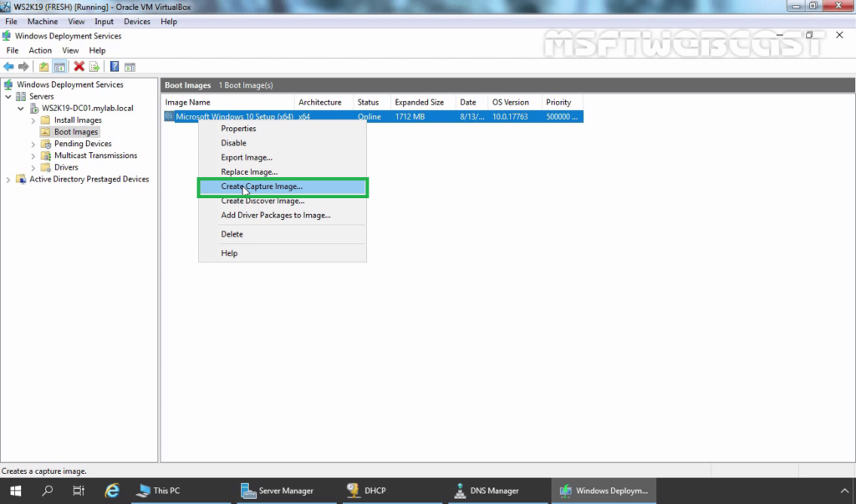Click the Forward arrow toolbar icon

[x=23, y=67]
